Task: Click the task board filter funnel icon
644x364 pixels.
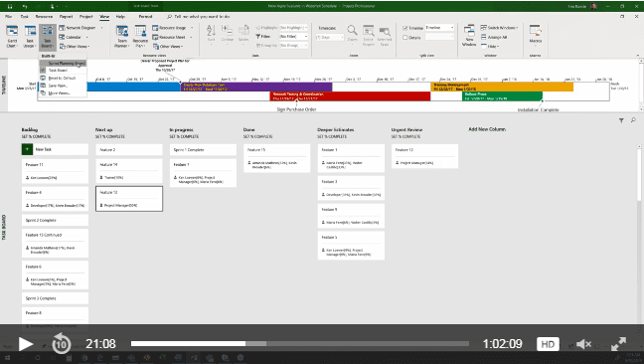Action: (621, 120)
